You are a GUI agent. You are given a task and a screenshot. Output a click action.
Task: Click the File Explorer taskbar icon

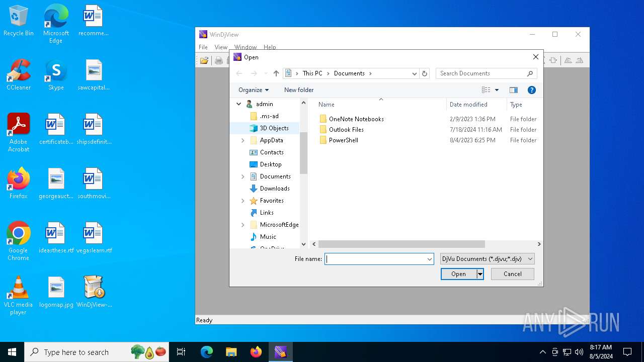point(231,352)
